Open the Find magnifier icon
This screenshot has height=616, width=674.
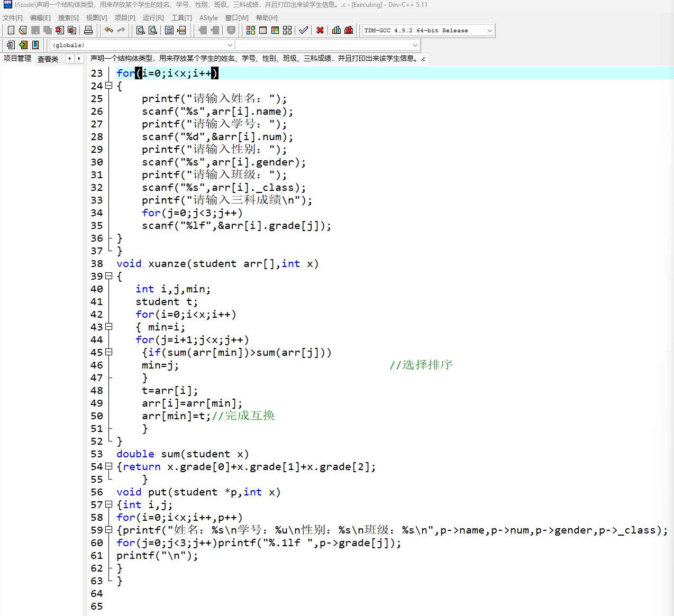tap(141, 30)
